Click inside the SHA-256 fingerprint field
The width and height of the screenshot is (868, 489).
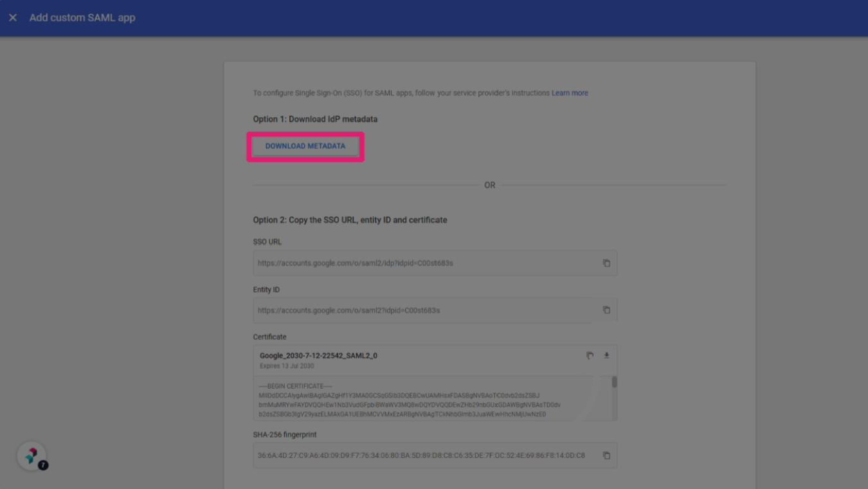(435, 456)
